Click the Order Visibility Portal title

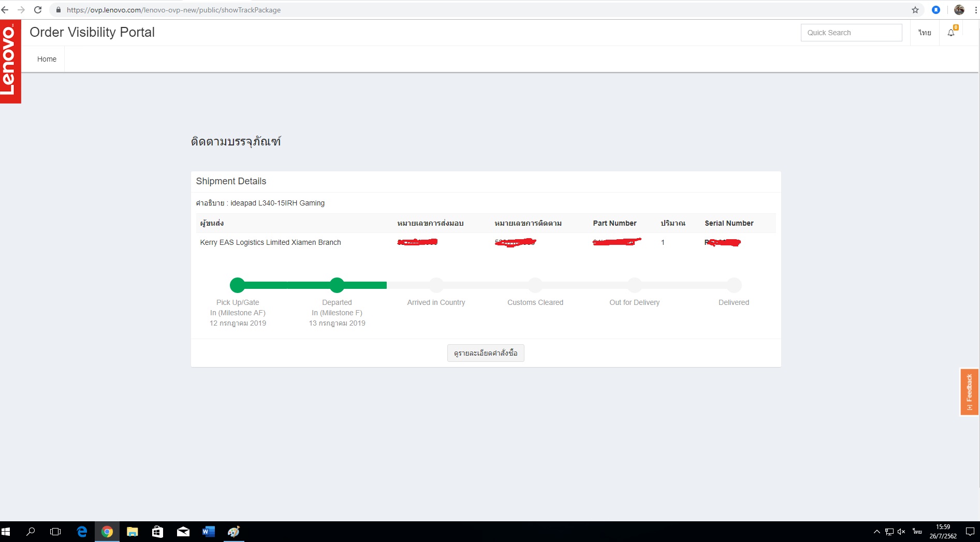tap(92, 32)
